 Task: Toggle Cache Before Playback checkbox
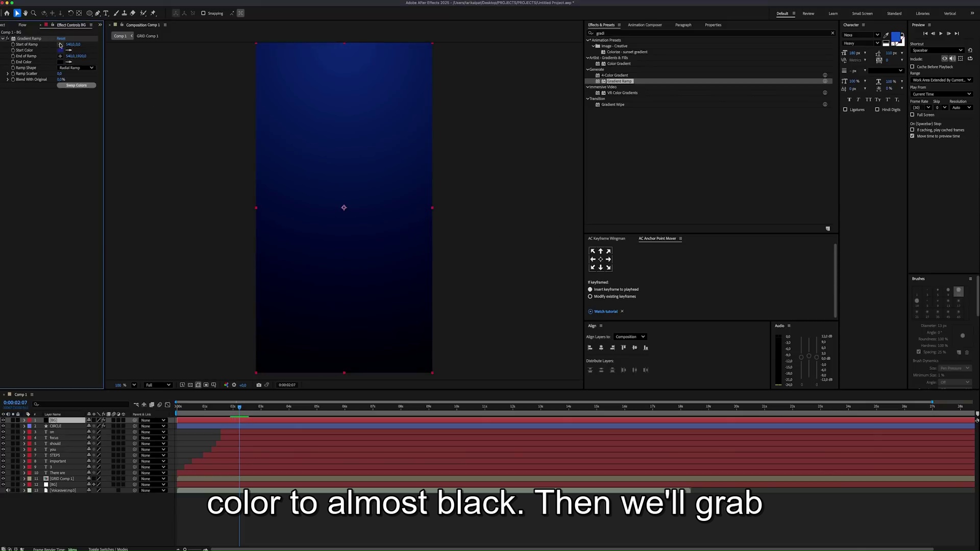point(912,67)
